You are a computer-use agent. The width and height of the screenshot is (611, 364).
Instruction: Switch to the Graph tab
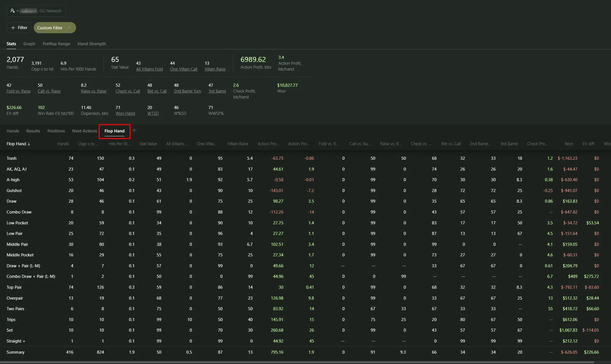click(x=29, y=44)
